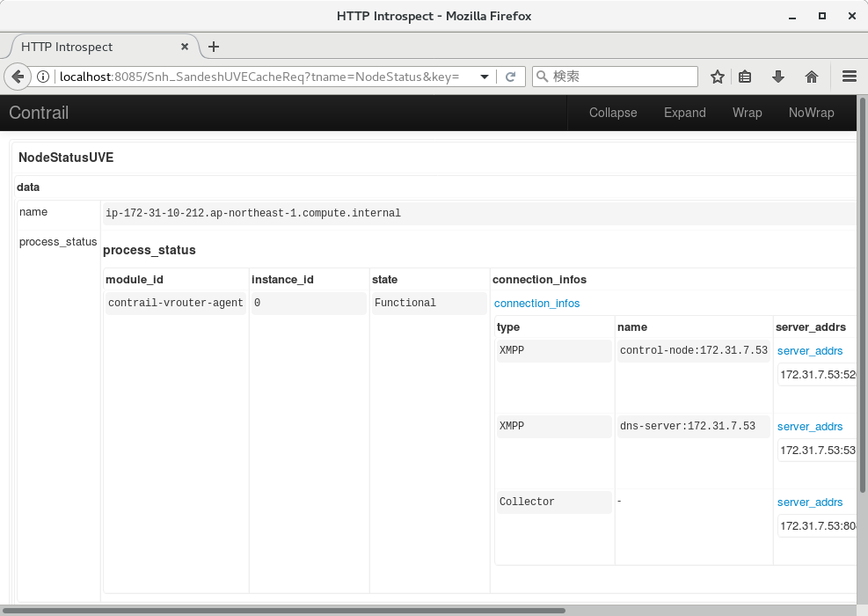This screenshot has height=616, width=868.
Task: Click the type column header
Action: (508, 327)
